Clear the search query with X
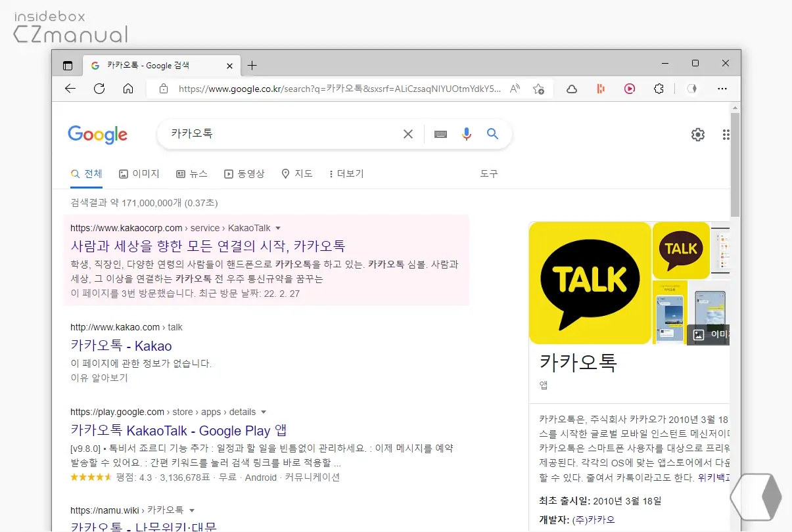This screenshot has height=532, width=792. click(x=408, y=134)
